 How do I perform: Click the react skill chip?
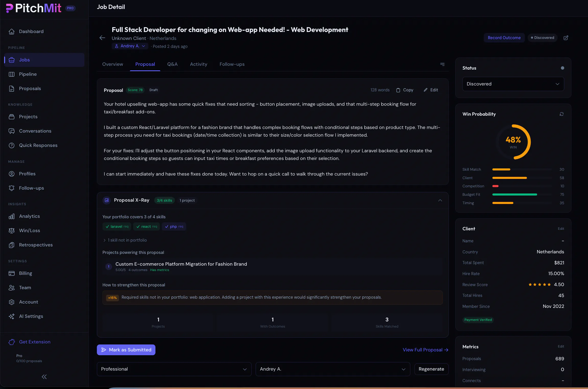(146, 226)
